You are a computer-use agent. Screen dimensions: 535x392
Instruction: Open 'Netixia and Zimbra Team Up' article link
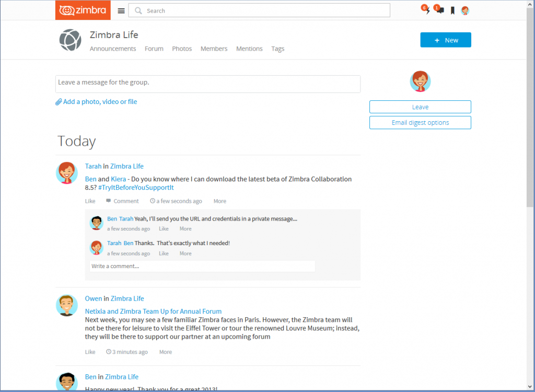(153, 311)
